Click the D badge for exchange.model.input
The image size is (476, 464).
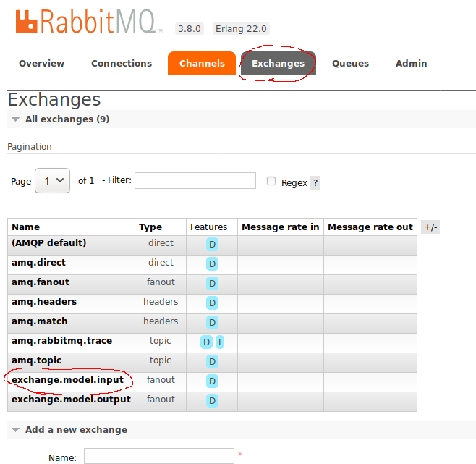pyautogui.click(x=212, y=381)
